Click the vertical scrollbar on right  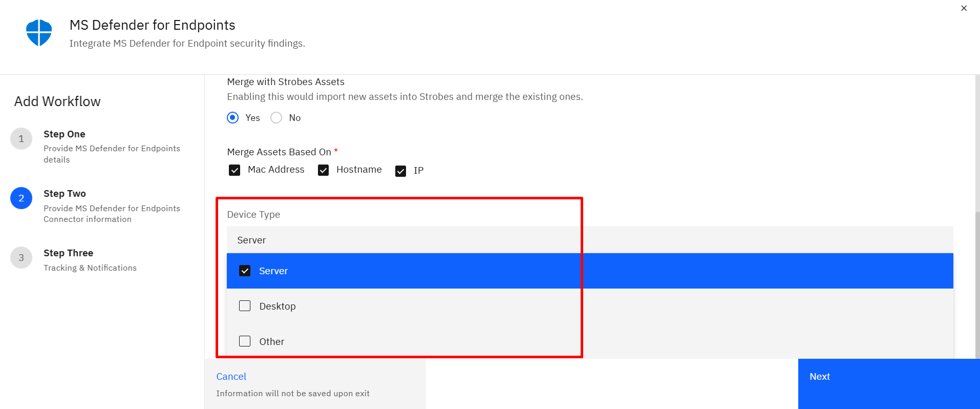977,285
